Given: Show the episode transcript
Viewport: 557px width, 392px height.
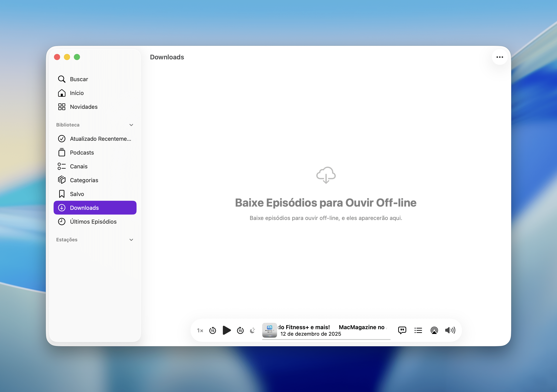Looking at the screenshot, I should (402, 330).
